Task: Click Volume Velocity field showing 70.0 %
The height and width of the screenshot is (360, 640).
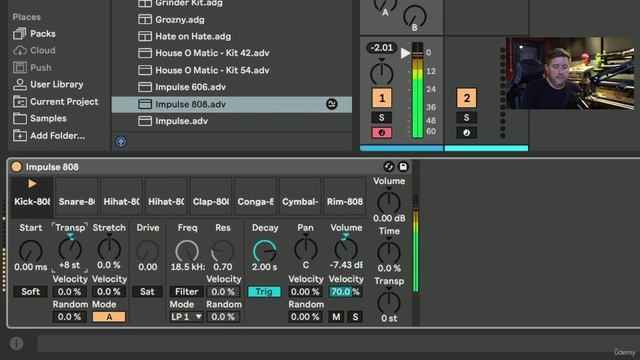Action: tap(345, 291)
